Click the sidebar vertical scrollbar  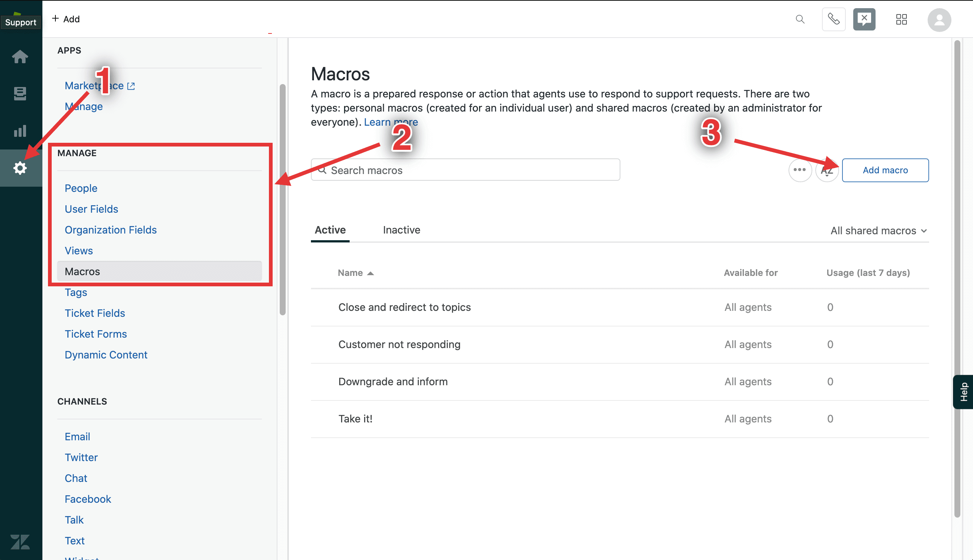[x=283, y=200]
